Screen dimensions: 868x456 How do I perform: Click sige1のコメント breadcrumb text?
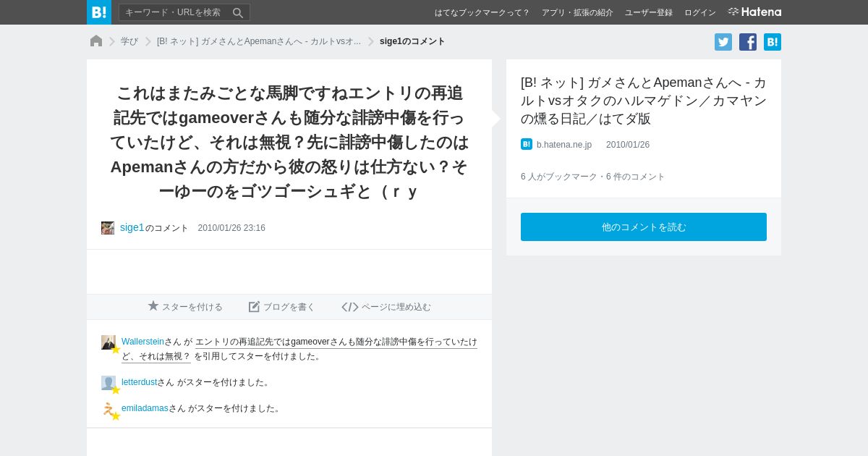412,41
